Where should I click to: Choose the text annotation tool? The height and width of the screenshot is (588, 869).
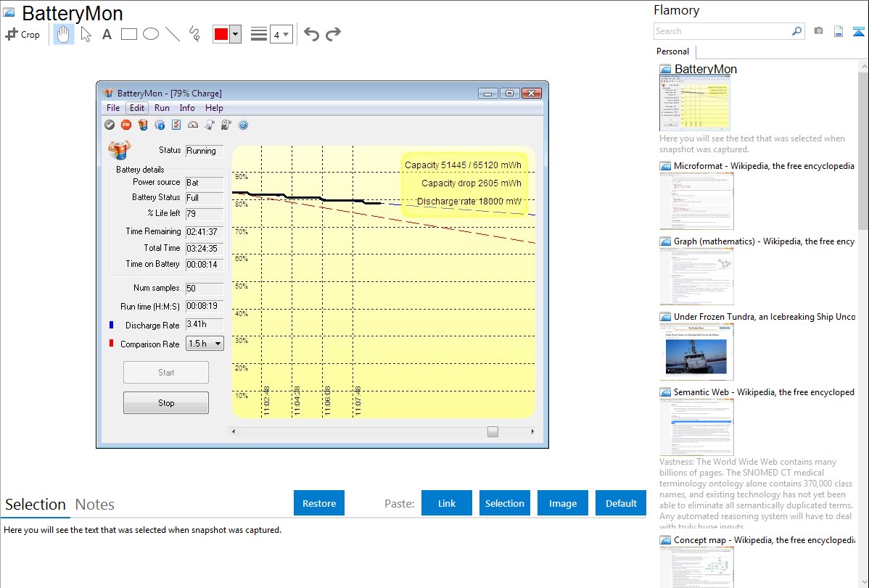107,34
